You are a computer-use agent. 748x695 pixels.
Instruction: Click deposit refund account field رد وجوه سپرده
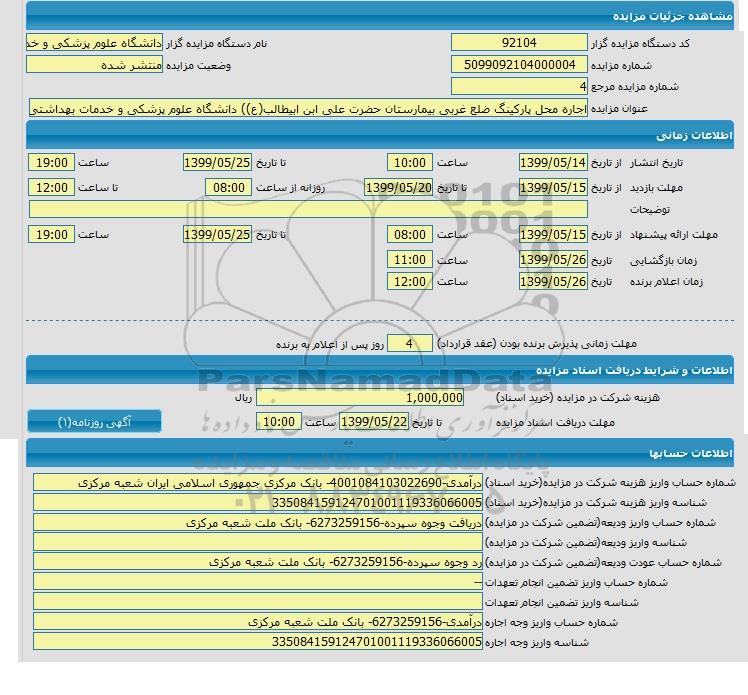tap(258, 562)
